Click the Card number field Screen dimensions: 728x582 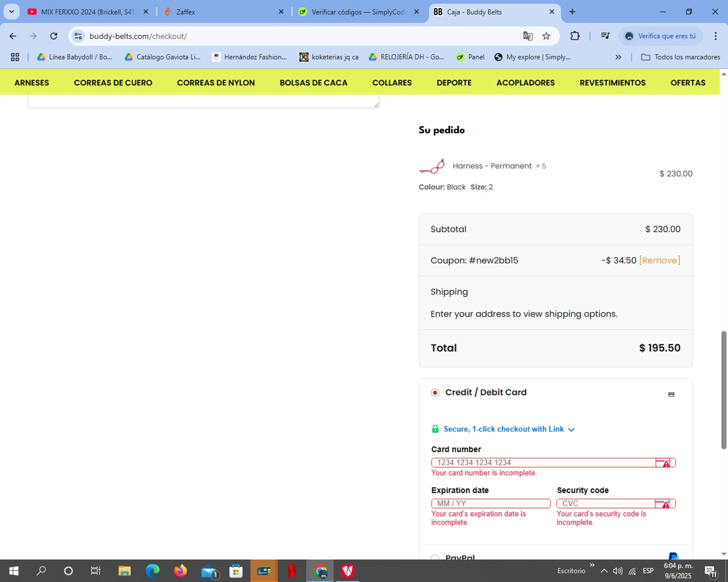tap(553, 463)
